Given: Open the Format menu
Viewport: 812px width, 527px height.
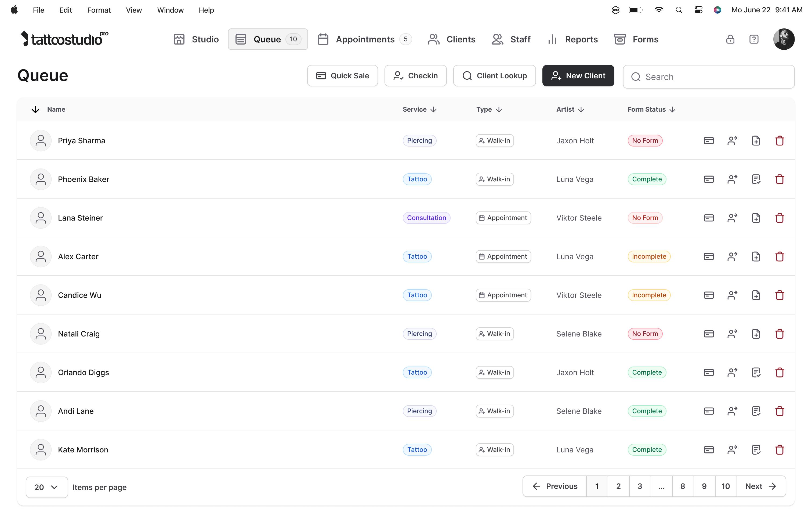Looking at the screenshot, I should 99,10.
